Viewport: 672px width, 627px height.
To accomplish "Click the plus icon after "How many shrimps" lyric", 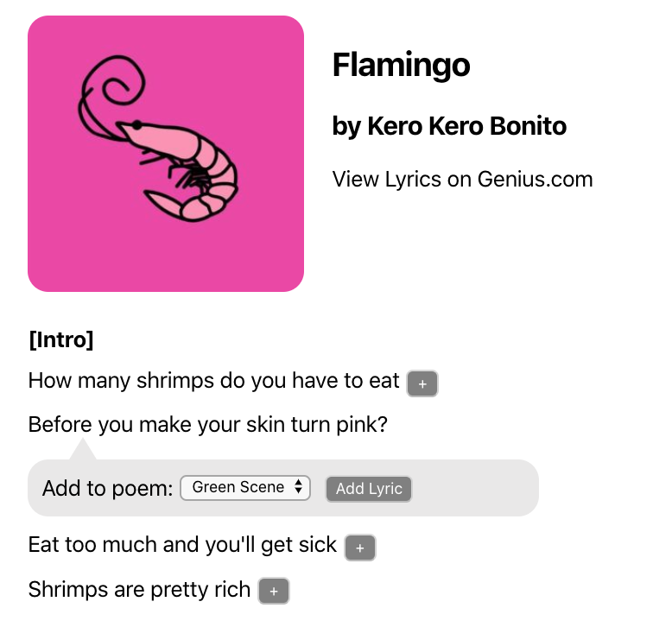I will (422, 384).
